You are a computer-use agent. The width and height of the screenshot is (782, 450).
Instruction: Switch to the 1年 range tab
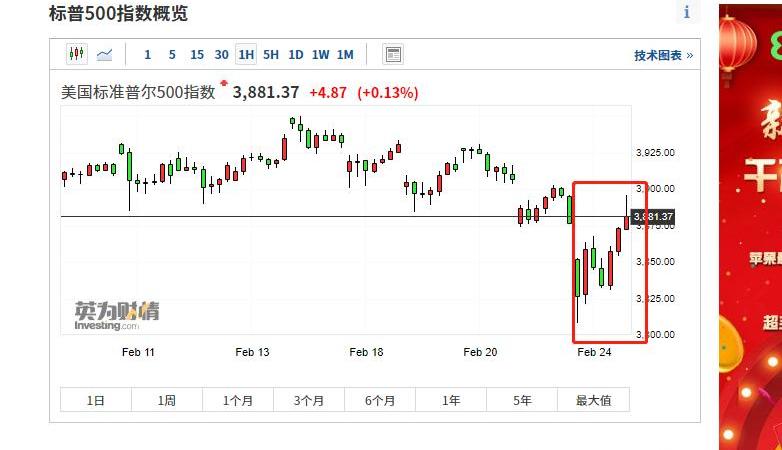click(x=452, y=400)
